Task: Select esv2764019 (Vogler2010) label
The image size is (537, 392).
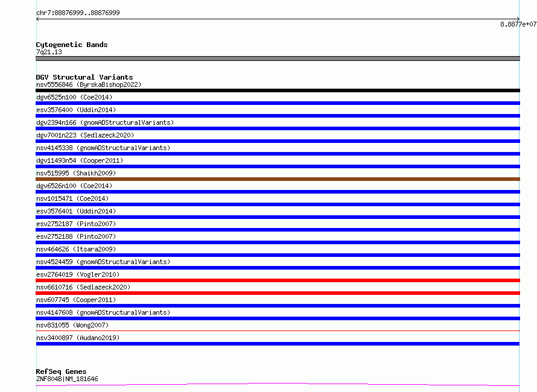Action: pyautogui.click(x=78, y=274)
